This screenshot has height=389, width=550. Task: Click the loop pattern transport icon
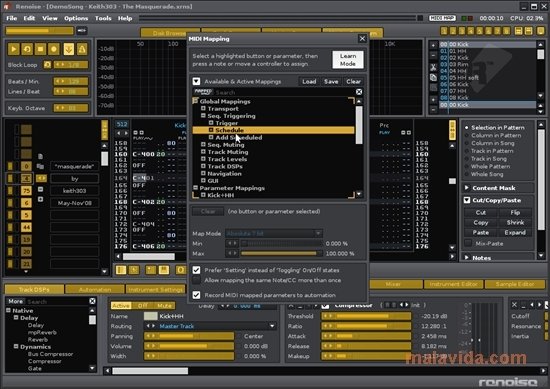pyautogui.click(x=27, y=49)
